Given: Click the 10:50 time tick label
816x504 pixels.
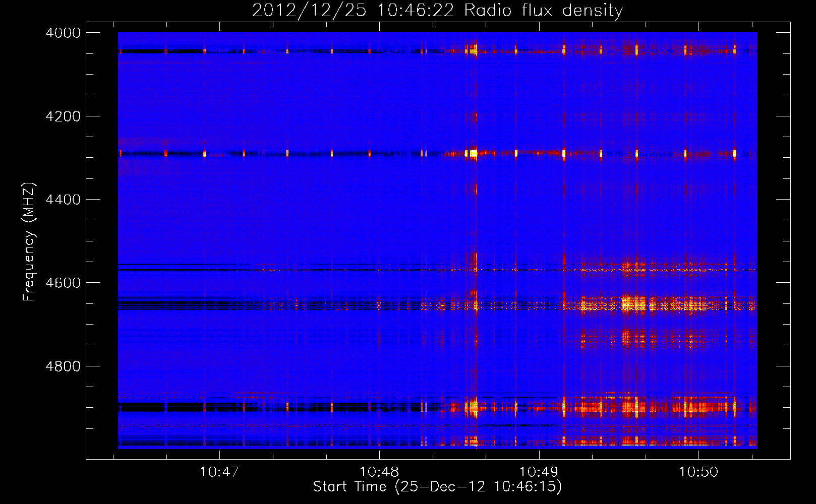Looking at the screenshot, I should (698, 472).
